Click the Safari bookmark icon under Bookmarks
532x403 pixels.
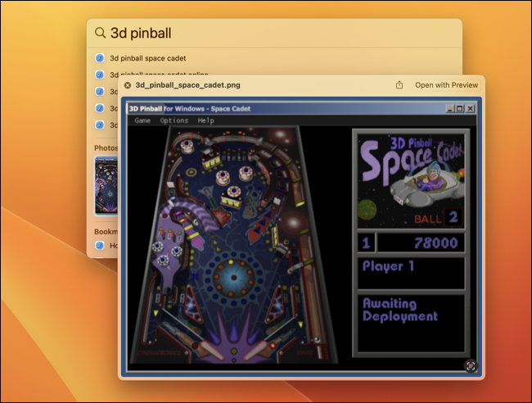[x=99, y=245]
